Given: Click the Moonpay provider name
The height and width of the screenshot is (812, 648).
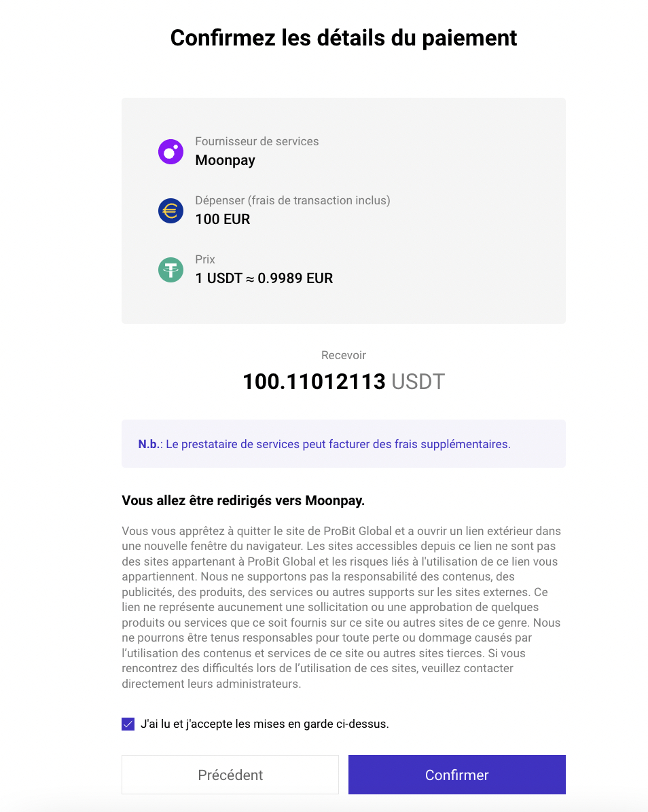Looking at the screenshot, I should [226, 160].
